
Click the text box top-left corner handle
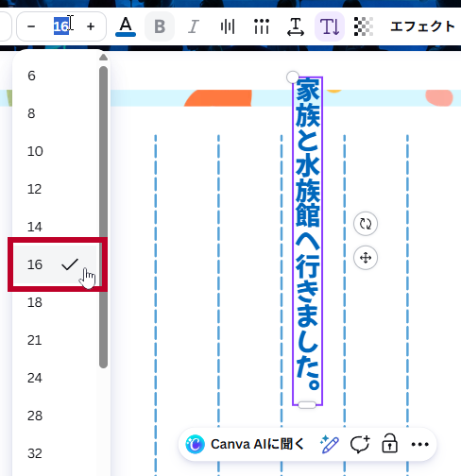click(293, 76)
